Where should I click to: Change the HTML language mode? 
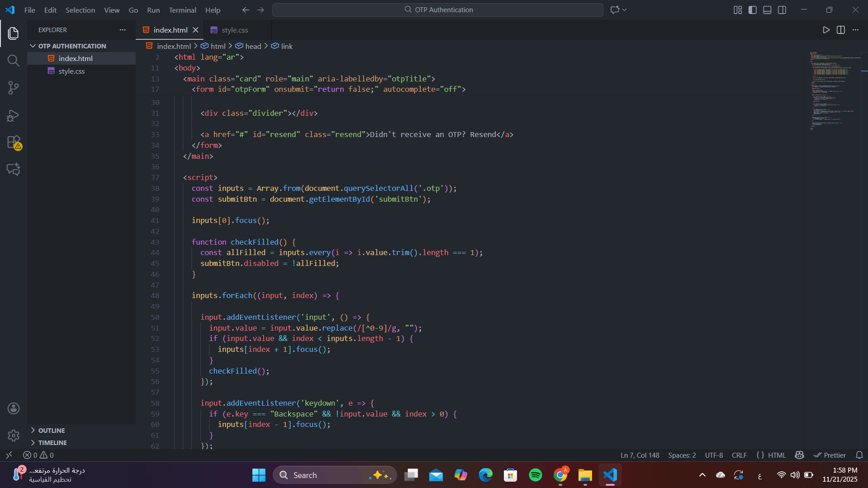pyautogui.click(x=777, y=455)
